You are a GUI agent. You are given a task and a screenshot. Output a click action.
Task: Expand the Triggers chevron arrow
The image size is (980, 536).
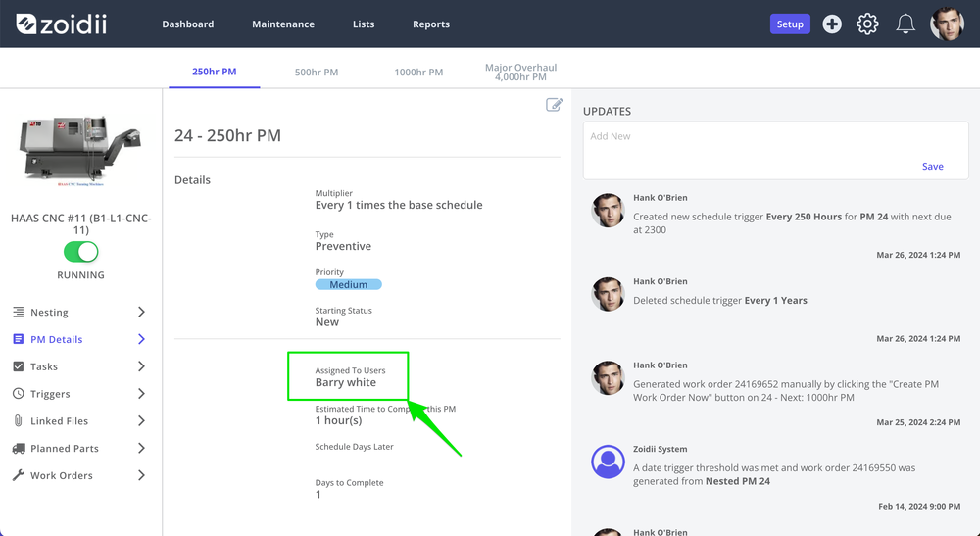click(141, 394)
